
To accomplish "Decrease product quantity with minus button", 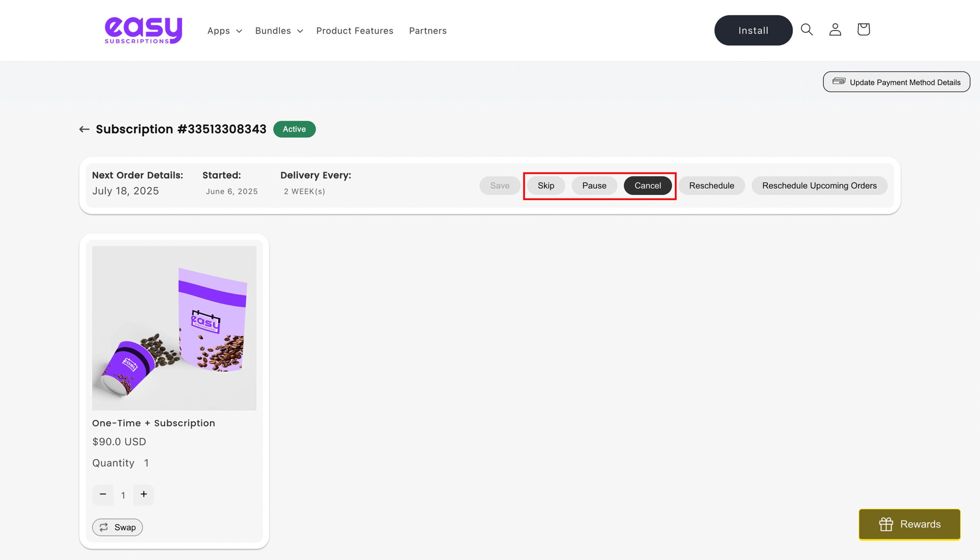I will (x=103, y=495).
